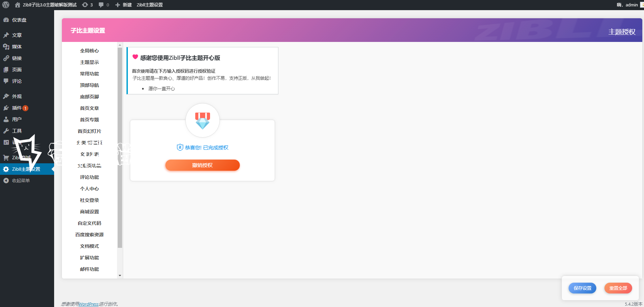Click the 收起菜单 sidebar text
Viewport: 644px width, 307px height.
tap(21, 181)
